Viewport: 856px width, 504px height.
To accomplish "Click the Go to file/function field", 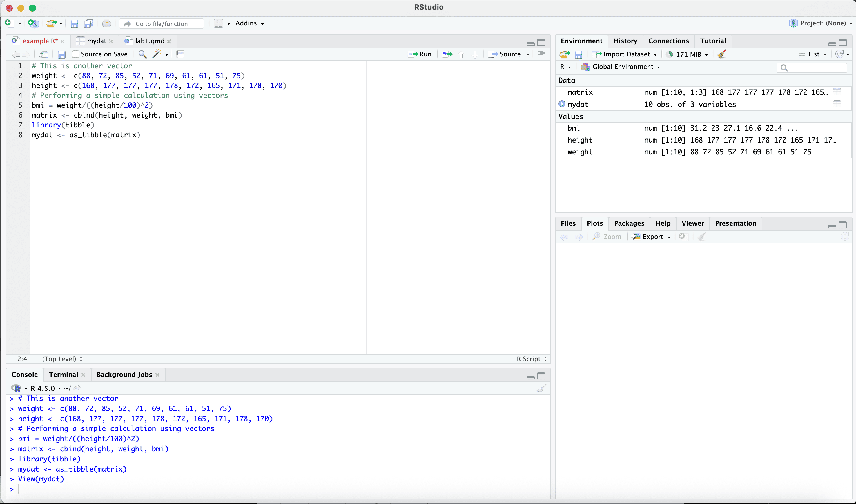I will coord(162,24).
